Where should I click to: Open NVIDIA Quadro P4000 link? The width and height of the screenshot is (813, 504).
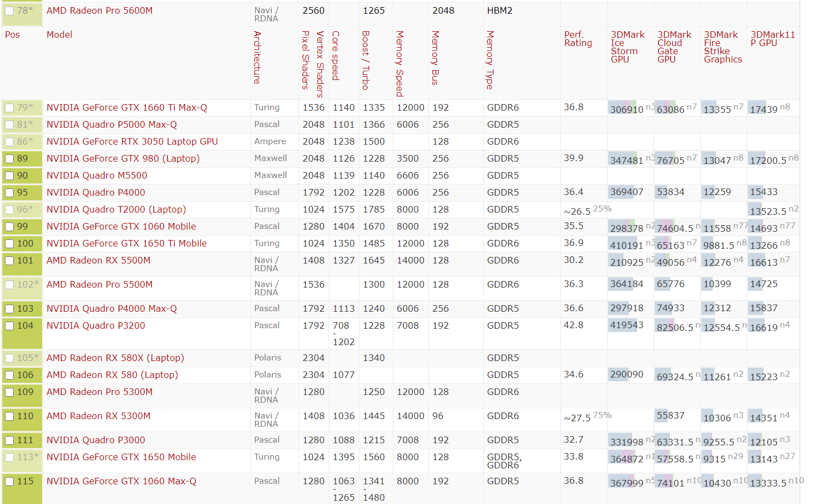(96, 192)
